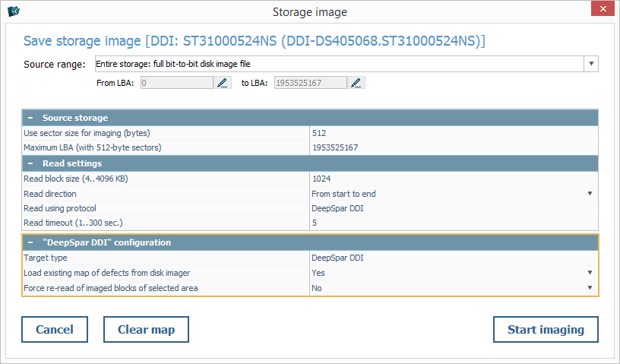
Task: Click the sector size value 512
Action: 453,133
